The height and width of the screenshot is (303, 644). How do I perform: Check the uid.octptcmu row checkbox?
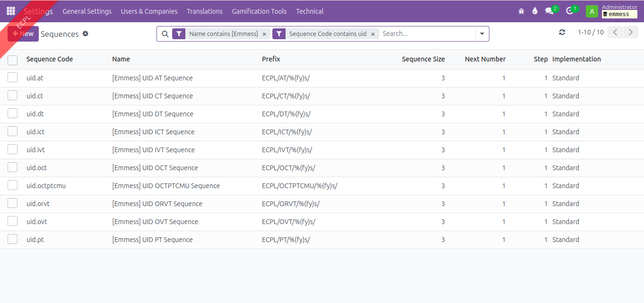13,185
